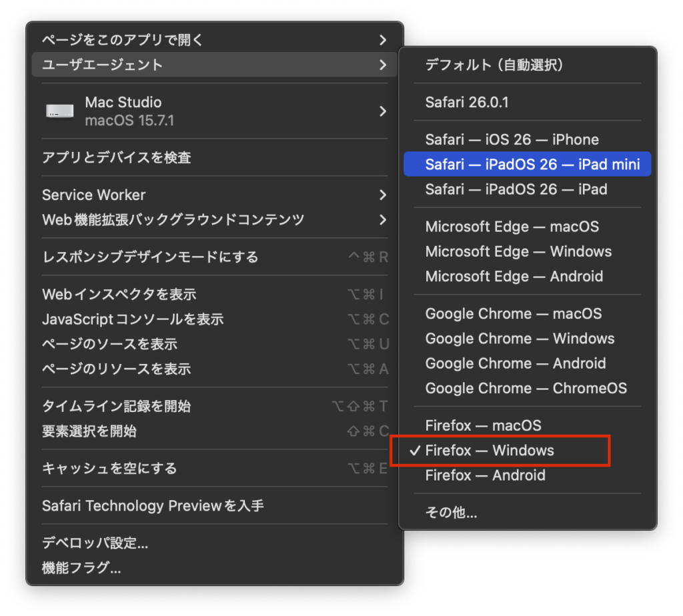683x616 pixels.
Task: Select Microsoft Edge — macOS user agent
Action: pyautogui.click(x=512, y=227)
